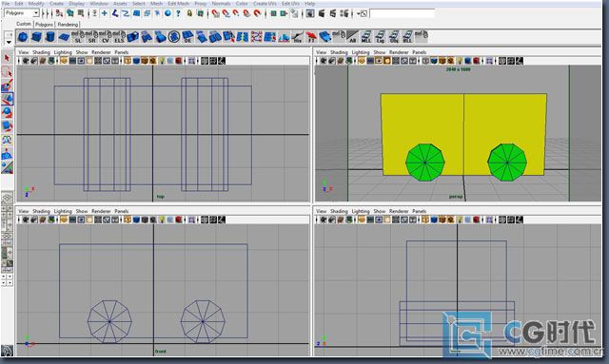
Task: Choose the arrow Select tool in toolbox
Action: [x=7, y=58]
